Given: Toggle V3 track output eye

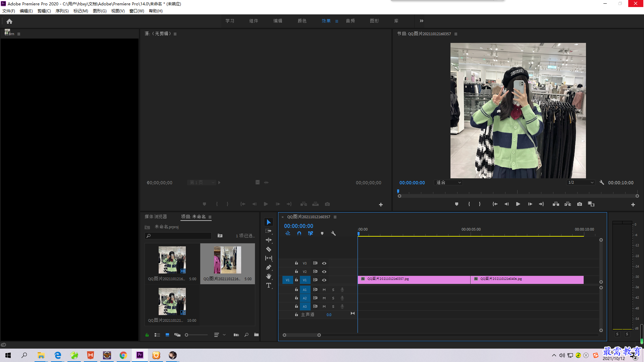Looking at the screenshot, I should point(324,263).
